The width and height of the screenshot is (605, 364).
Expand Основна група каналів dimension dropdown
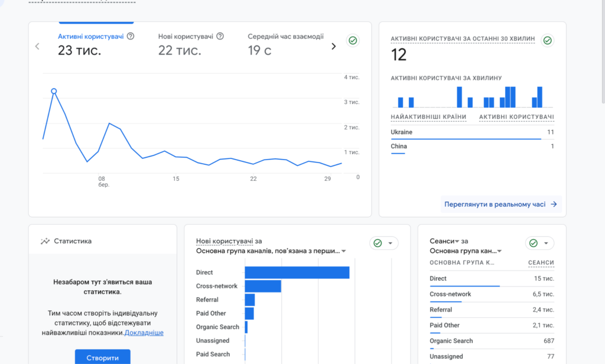344,251
